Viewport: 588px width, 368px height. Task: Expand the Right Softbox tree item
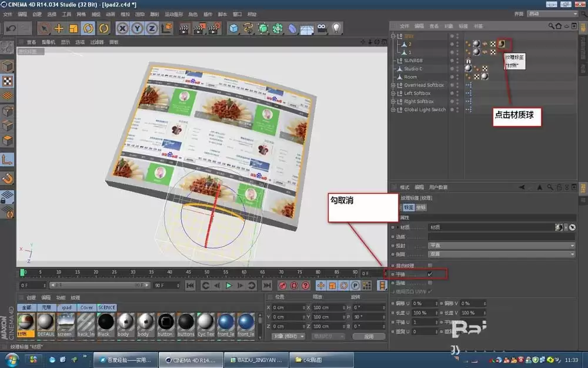[x=392, y=101]
